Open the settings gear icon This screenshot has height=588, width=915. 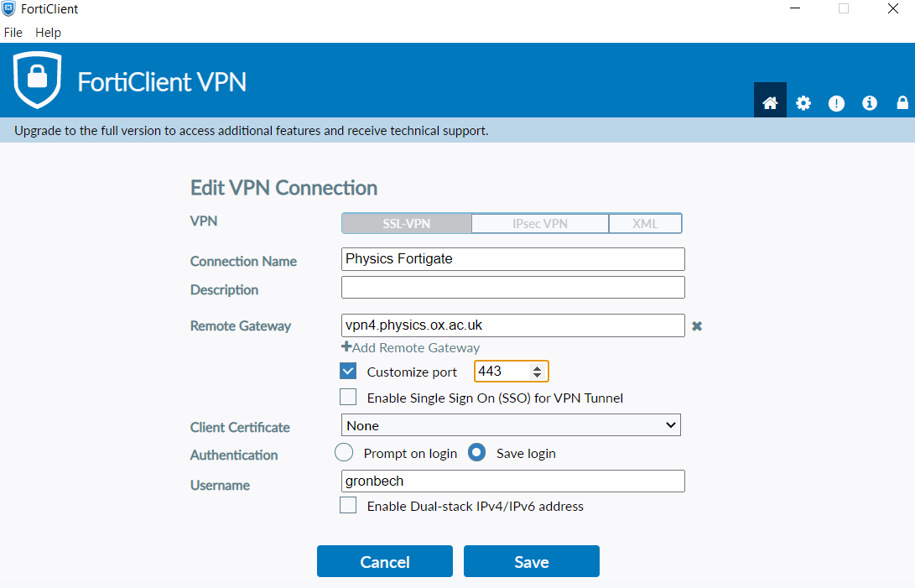803,102
